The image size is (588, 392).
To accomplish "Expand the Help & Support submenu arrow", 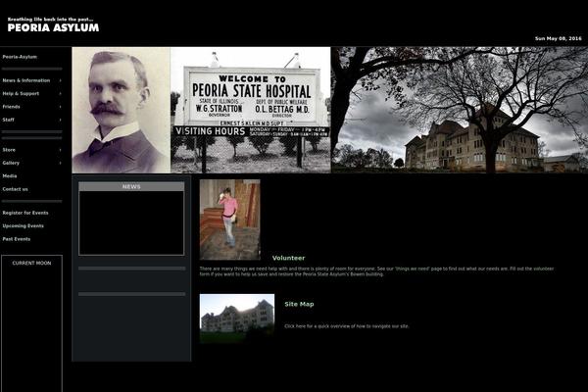I will tap(60, 94).
